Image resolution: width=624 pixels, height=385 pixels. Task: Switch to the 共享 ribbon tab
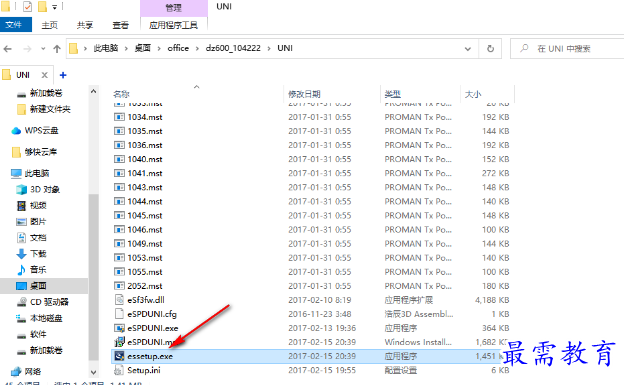tap(85, 25)
